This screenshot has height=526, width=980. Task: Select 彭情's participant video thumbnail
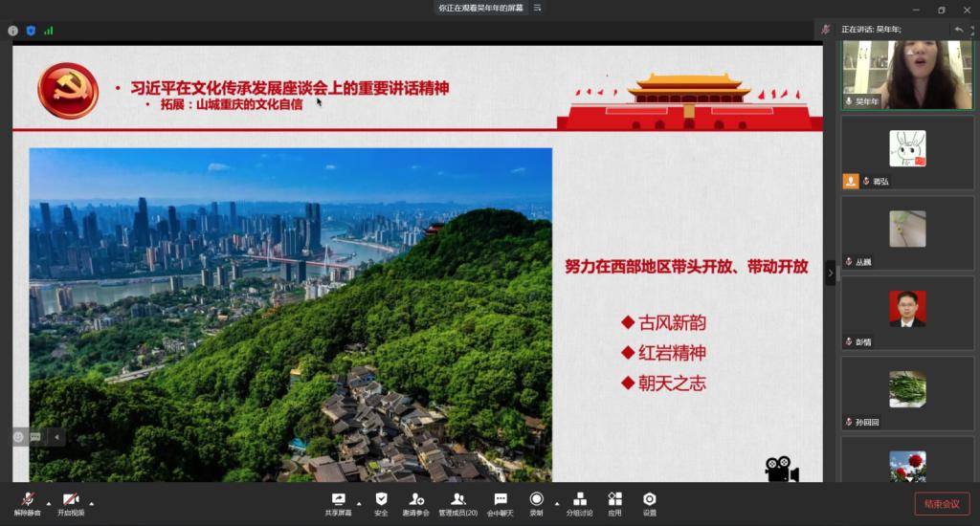[x=907, y=314]
